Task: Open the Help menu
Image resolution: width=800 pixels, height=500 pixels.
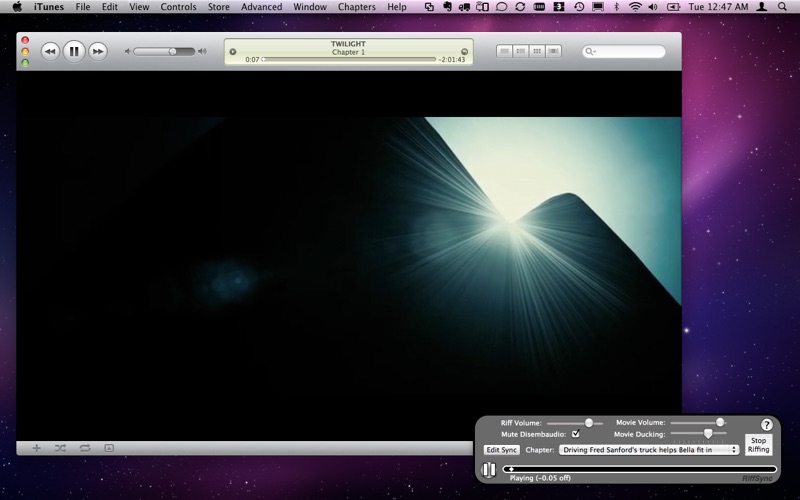Action: tap(397, 7)
